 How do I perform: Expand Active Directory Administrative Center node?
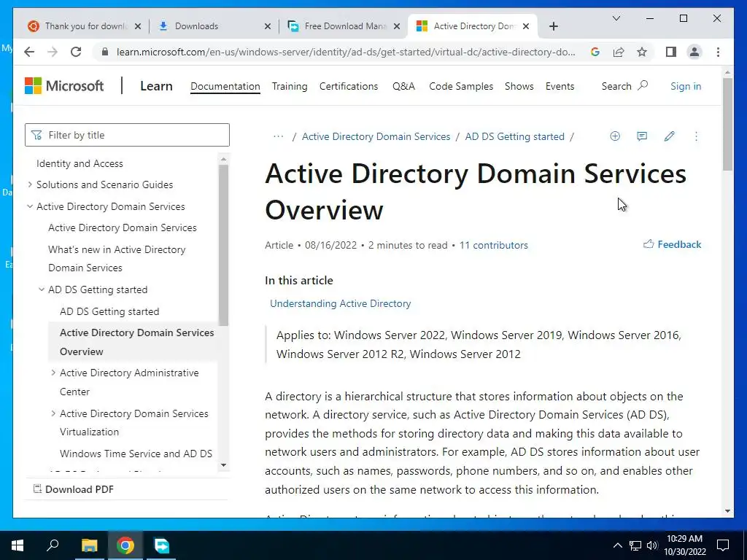tap(53, 373)
